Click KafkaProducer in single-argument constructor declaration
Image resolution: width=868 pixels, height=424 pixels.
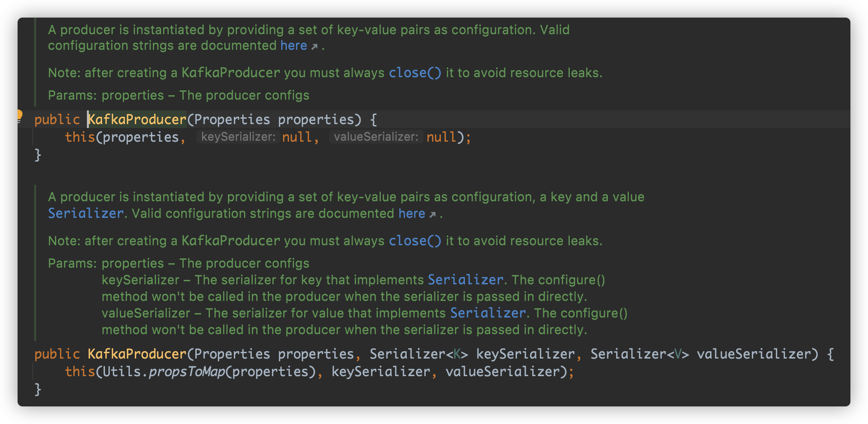tap(137, 120)
